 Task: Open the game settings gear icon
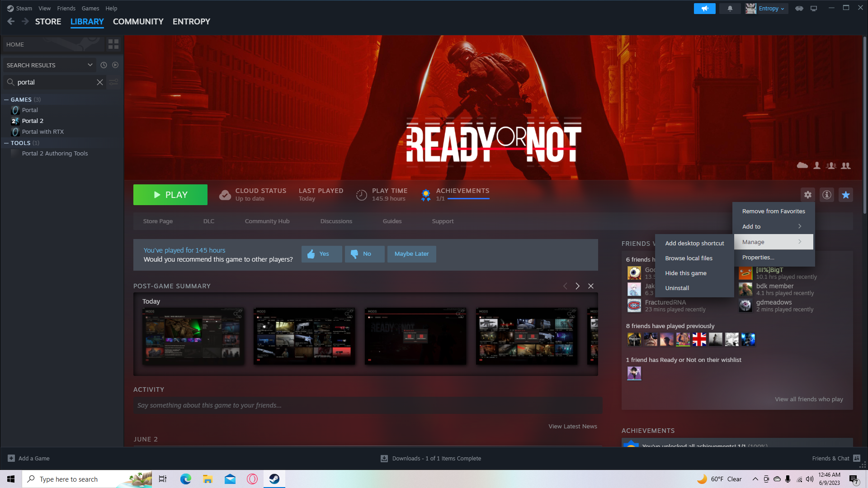[807, 195]
